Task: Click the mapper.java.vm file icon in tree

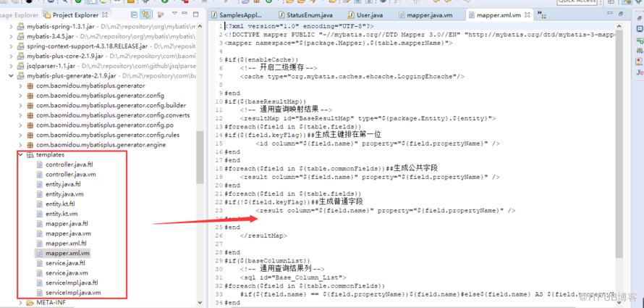Action: pyautogui.click(x=39, y=233)
